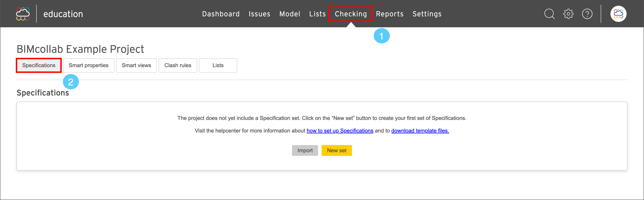Click the help question mark icon
This screenshot has width=644, height=200.
(587, 14)
